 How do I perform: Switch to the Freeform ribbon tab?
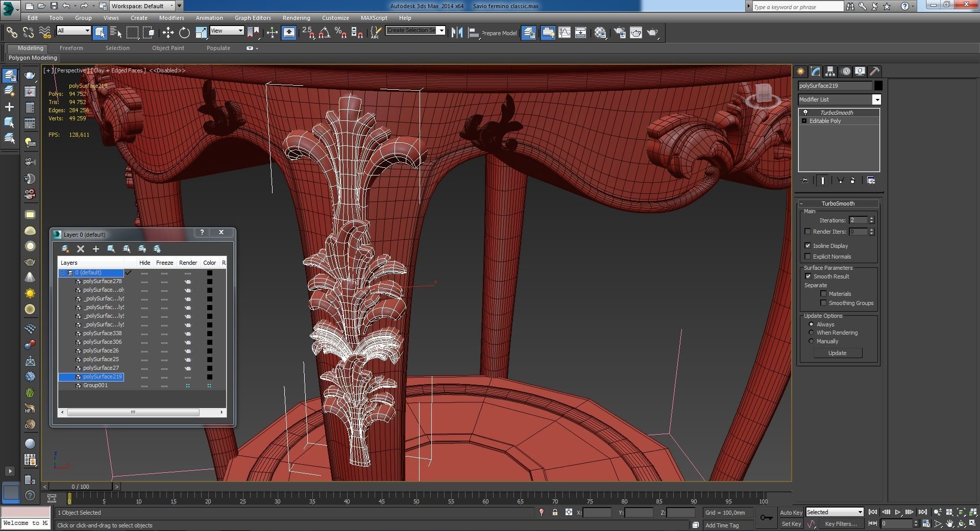(x=71, y=48)
